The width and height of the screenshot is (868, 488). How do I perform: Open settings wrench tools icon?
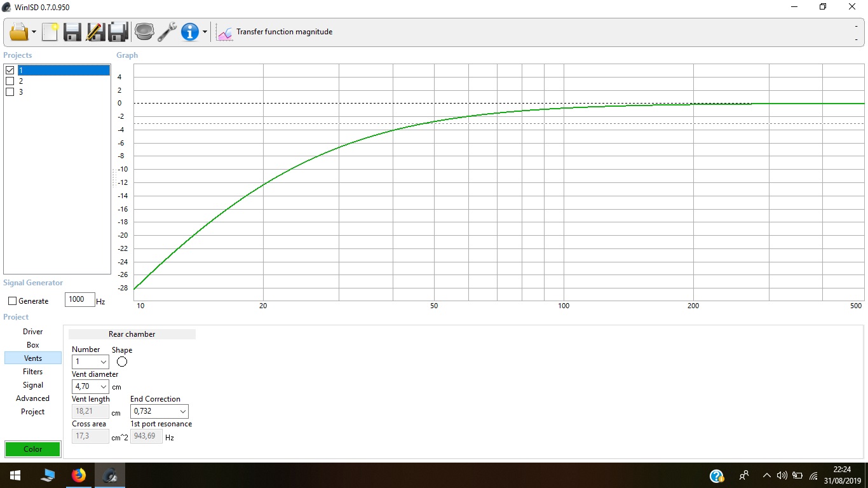167,32
